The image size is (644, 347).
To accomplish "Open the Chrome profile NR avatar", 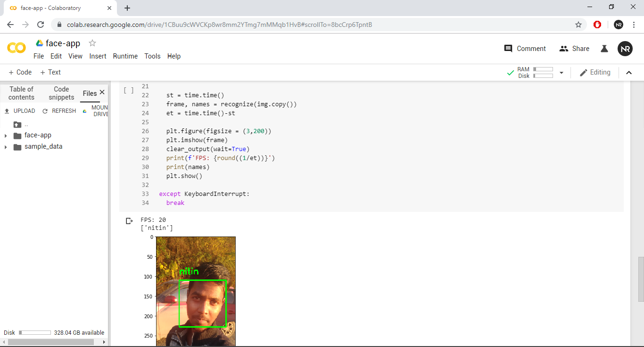I will click(x=619, y=25).
